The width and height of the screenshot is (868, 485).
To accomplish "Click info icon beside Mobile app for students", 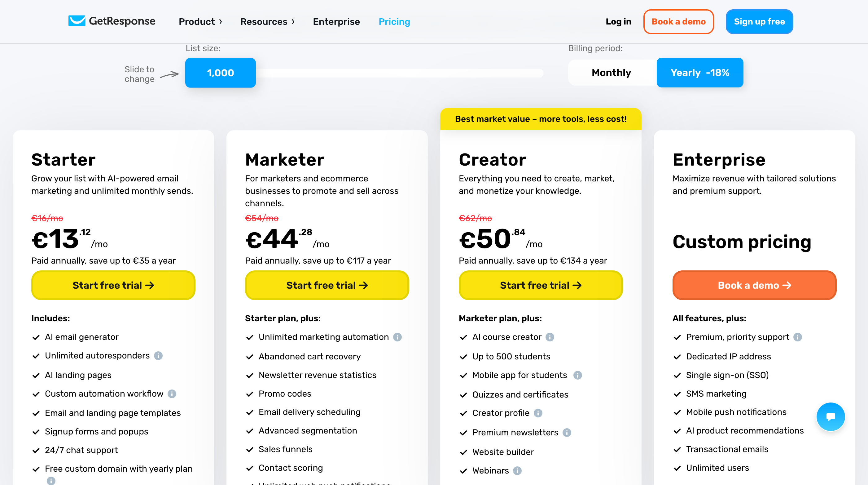I will point(577,376).
